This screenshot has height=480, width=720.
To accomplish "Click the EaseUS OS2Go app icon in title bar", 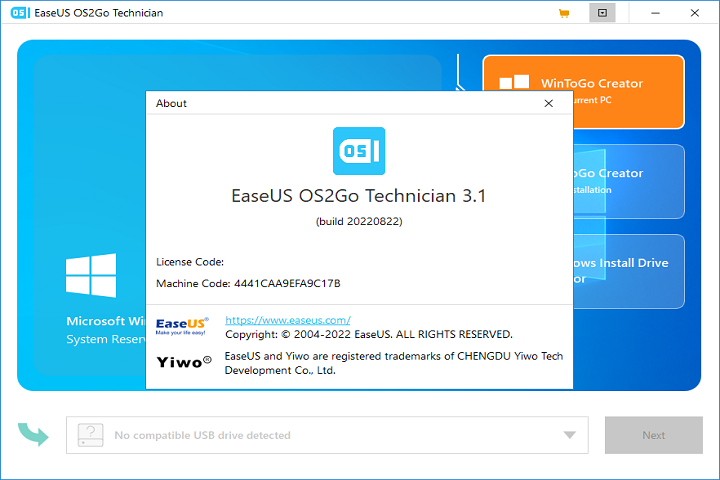I will tap(20, 13).
